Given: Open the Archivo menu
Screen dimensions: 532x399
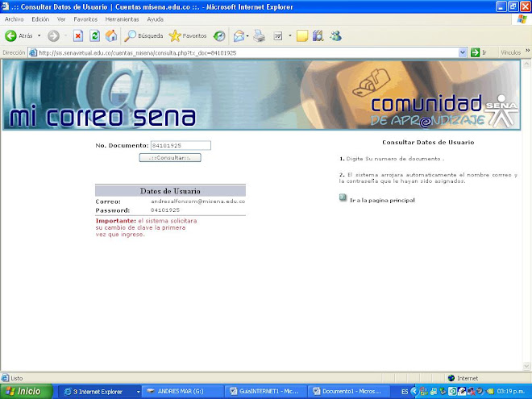Looking at the screenshot, I should (x=15, y=19).
